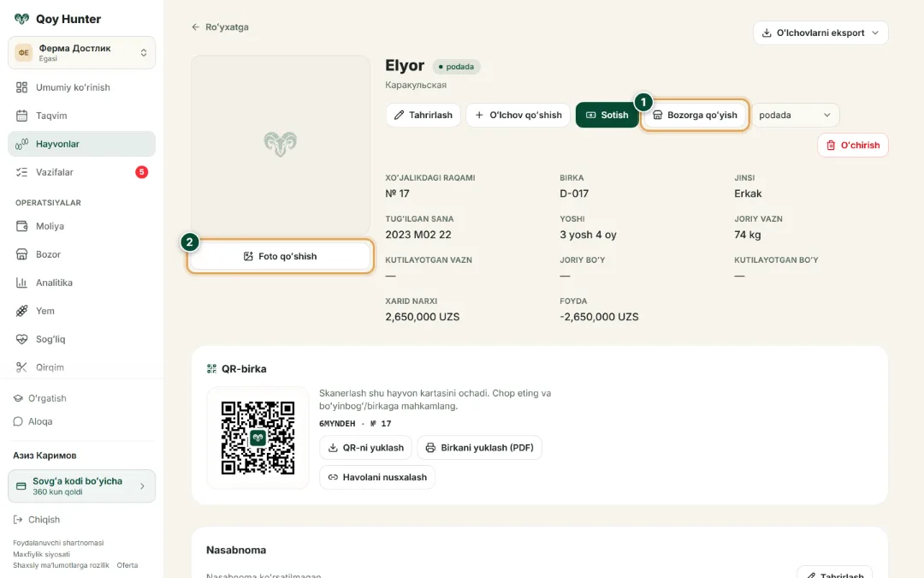This screenshot has width=924, height=578.
Task: Open the podada status dropdown
Action: [x=795, y=115]
